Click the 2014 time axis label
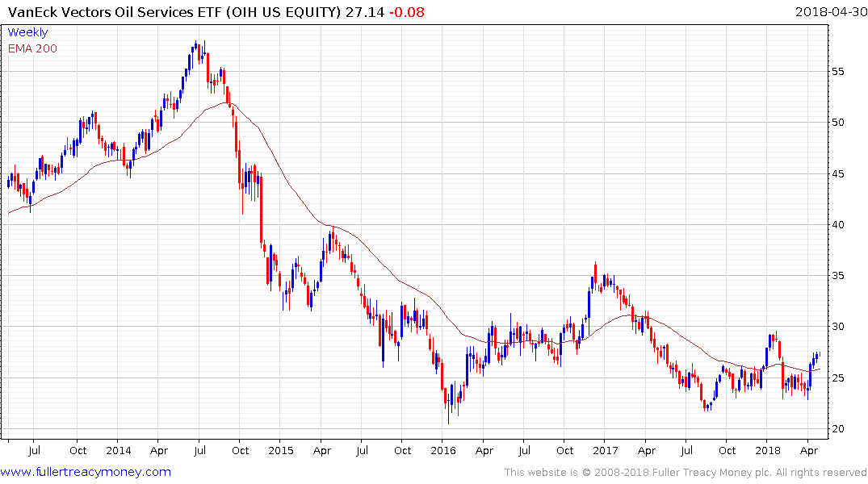This screenshot has height=484, width=868. click(x=119, y=450)
